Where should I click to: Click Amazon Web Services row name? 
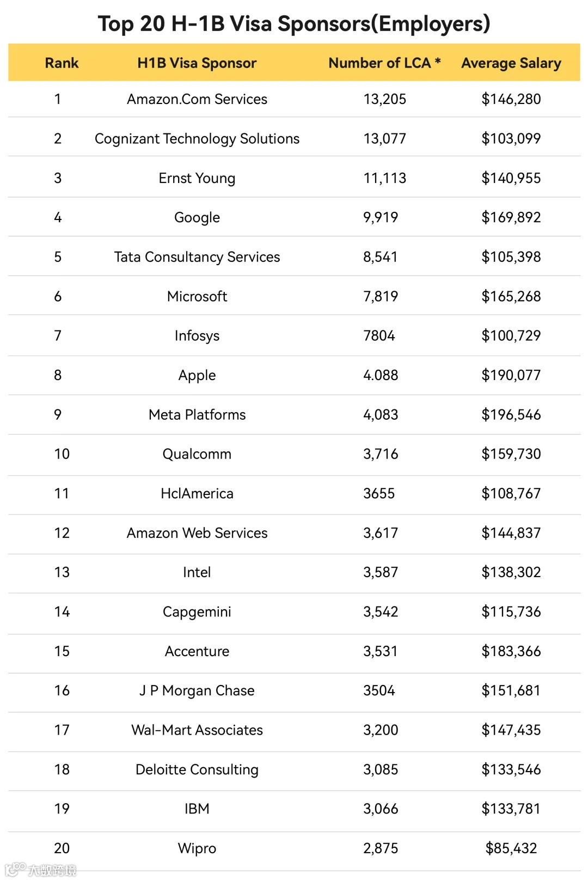pos(197,533)
